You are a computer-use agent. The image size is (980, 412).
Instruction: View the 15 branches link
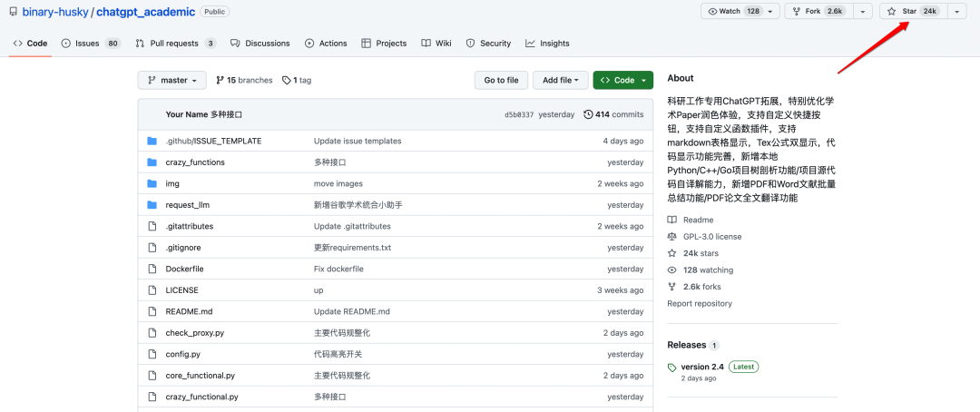pos(244,80)
